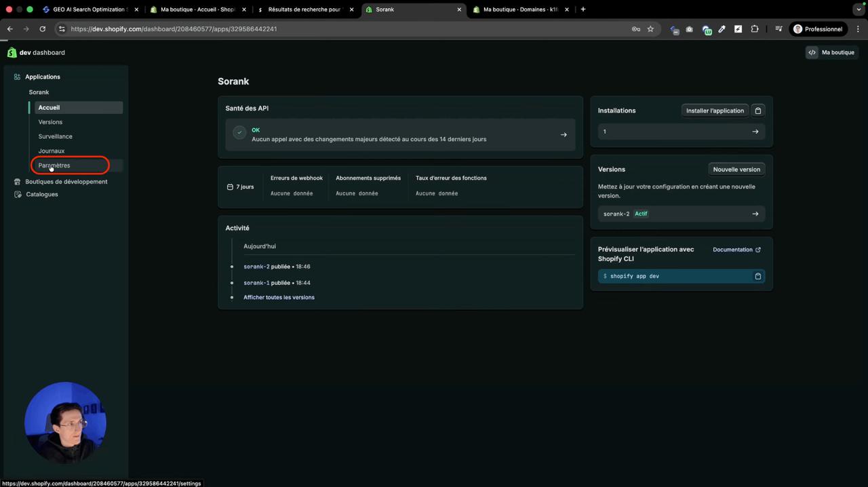
Task: Click the code icon in Ma boutique button
Action: coord(812,52)
